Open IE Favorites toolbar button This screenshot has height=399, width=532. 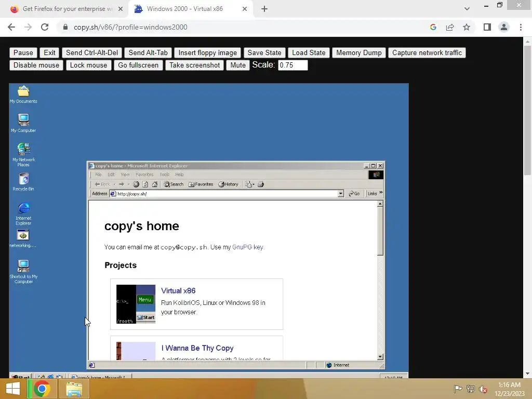[x=201, y=184]
